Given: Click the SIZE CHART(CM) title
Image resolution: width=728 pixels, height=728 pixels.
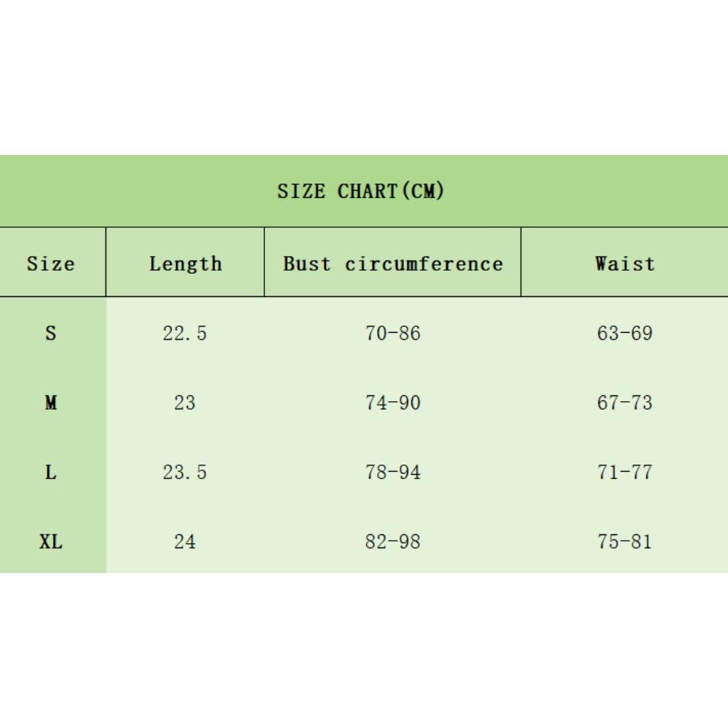Looking at the screenshot, I should click(x=360, y=191).
